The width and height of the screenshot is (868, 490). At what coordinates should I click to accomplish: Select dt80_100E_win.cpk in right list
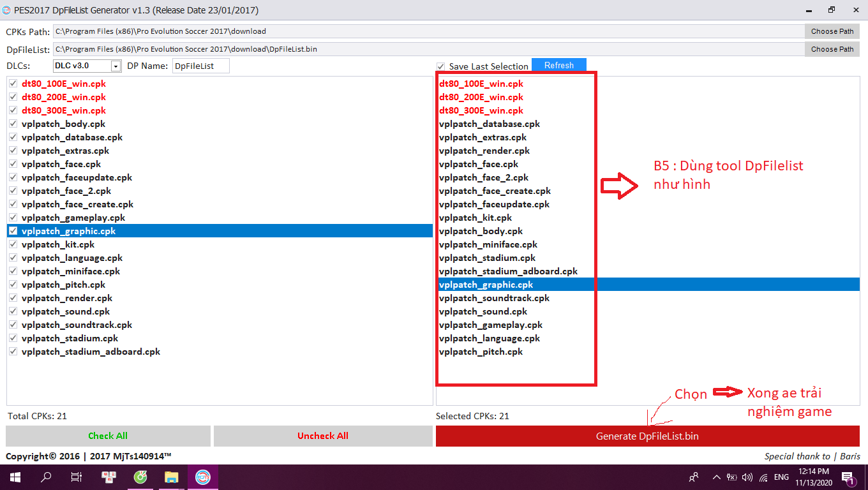(x=481, y=84)
